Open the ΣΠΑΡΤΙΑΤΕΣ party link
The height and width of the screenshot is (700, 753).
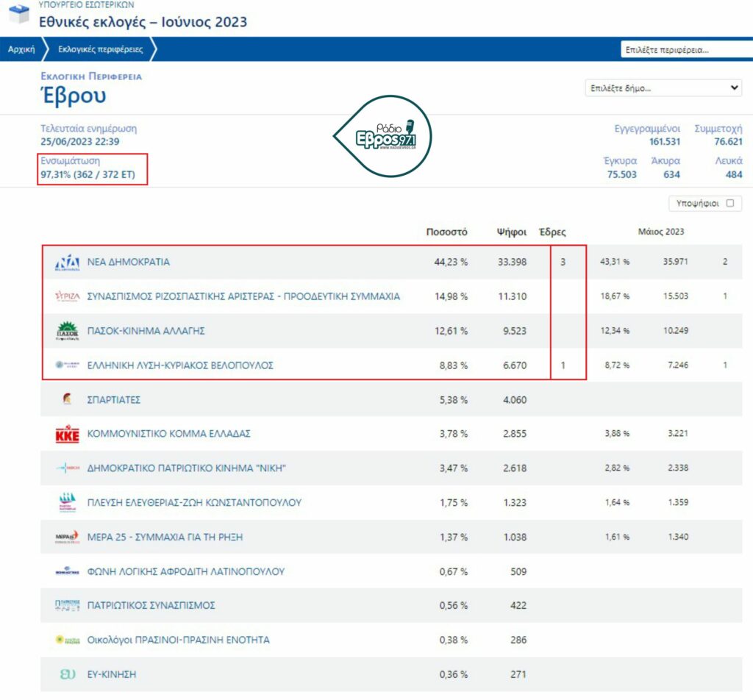[x=114, y=400]
